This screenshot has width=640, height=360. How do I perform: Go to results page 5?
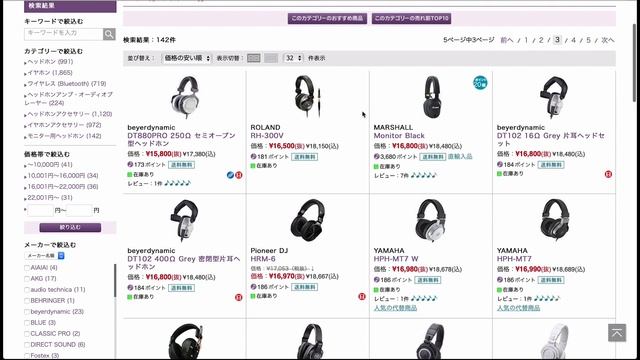[588, 40]
